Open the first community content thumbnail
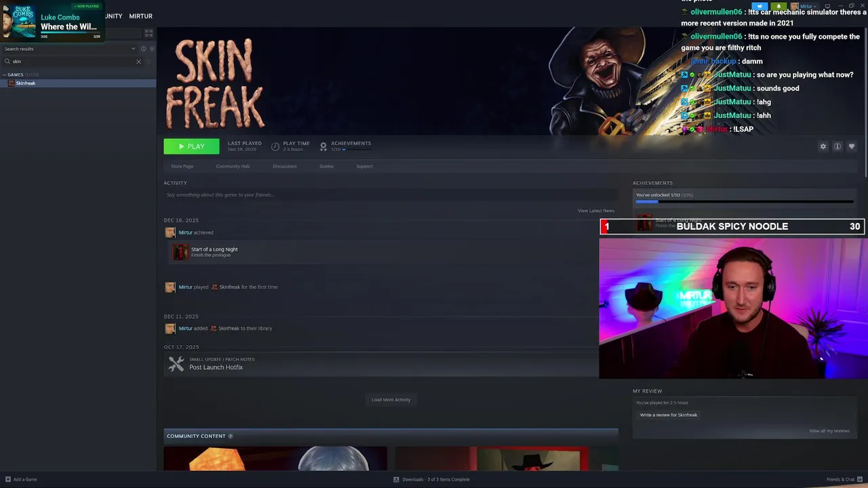 [275, 459]
